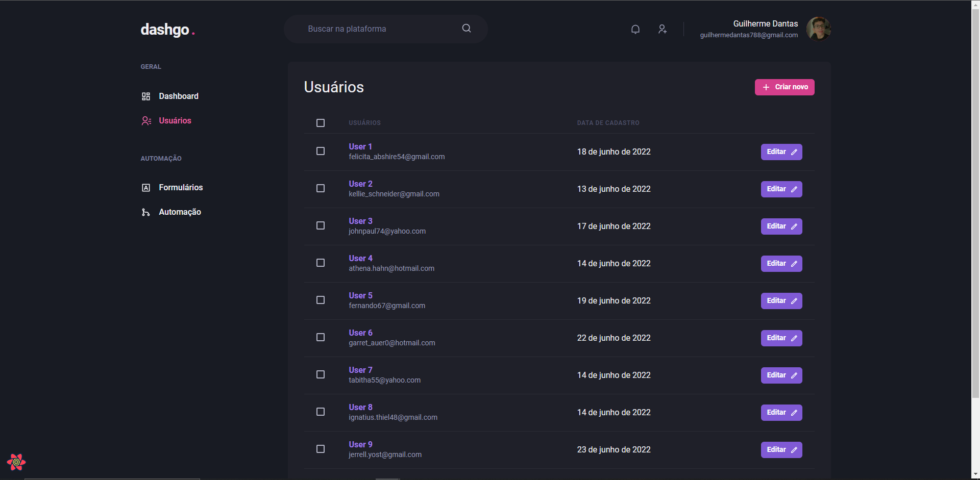
Task: Check the checkbox next to User 1
Action: coord(321,151)
